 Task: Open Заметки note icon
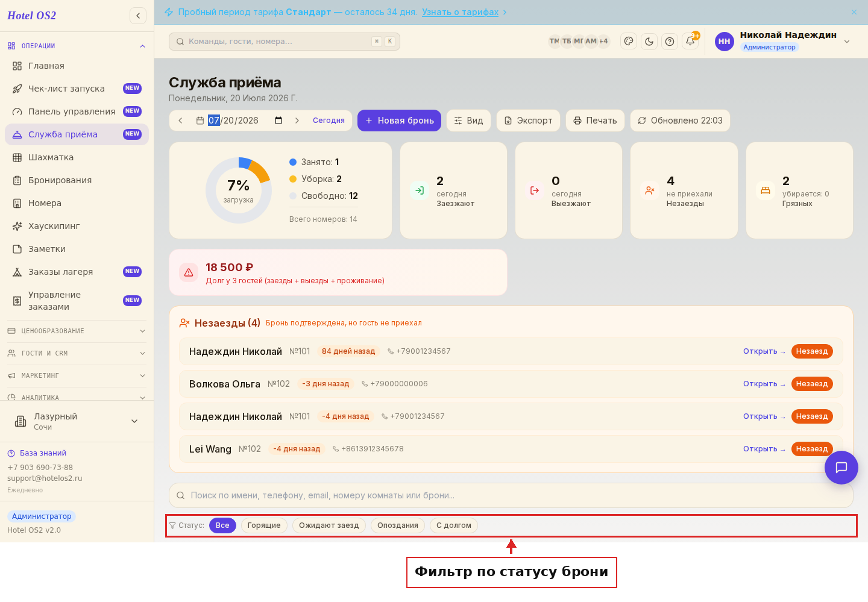(x=17, y=249)
